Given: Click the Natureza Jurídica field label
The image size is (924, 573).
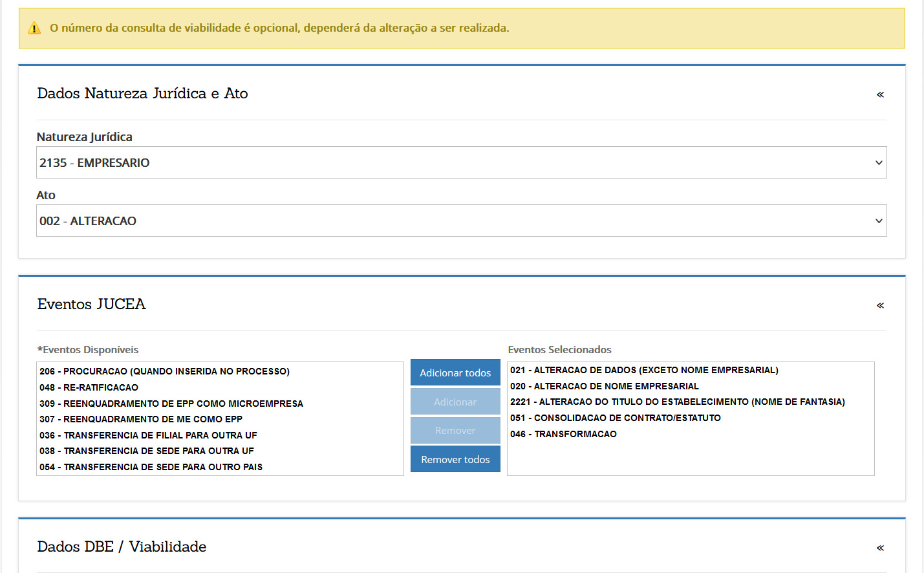Looking at the screenshot, I should (x=85, y=137).
